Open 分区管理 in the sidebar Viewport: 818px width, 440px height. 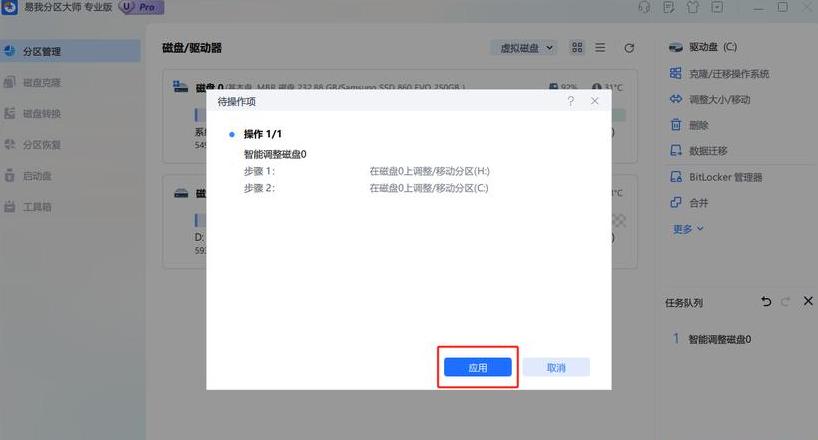[70, 51]
